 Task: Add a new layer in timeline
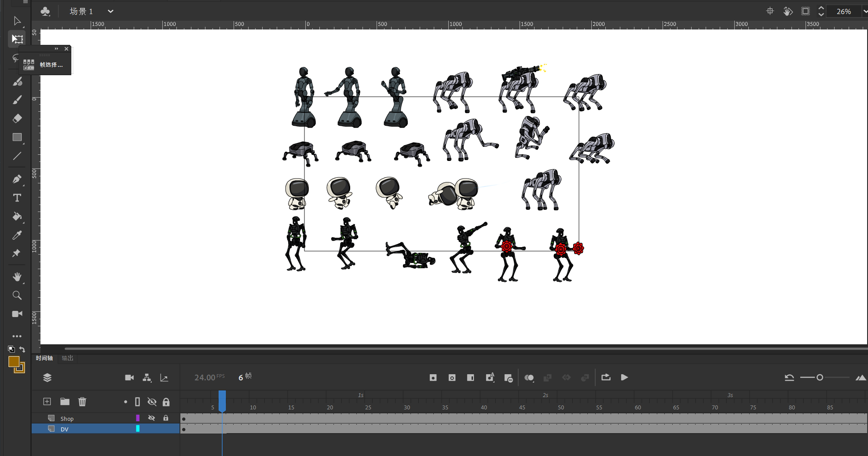click(x=47, y=401)
